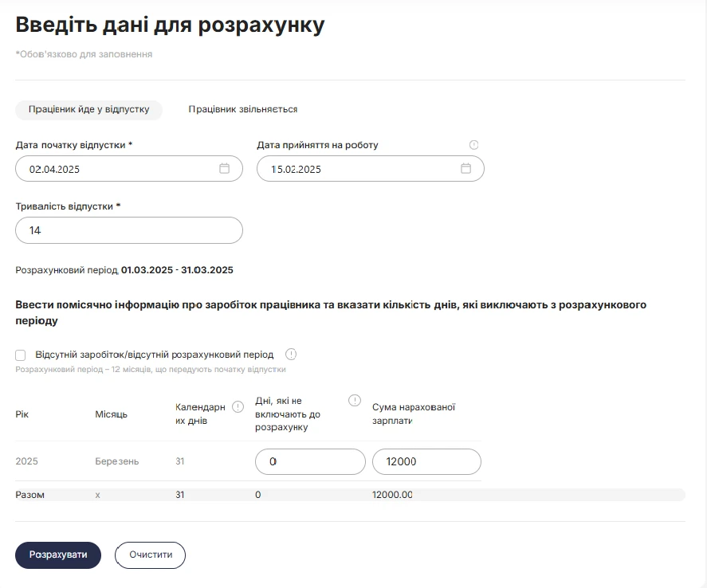Click the 'Розрахувати' button
The height and width of the screenshot is (588, 707).
[x=58, y=555]
